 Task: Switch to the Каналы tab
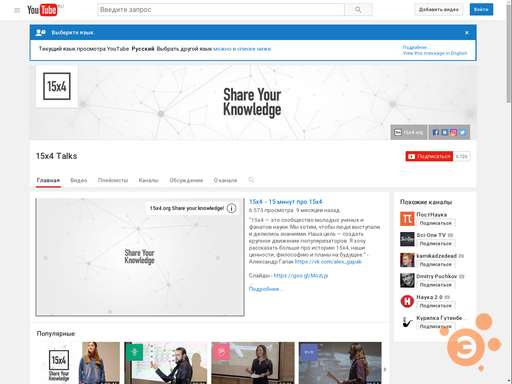point(148,180)
